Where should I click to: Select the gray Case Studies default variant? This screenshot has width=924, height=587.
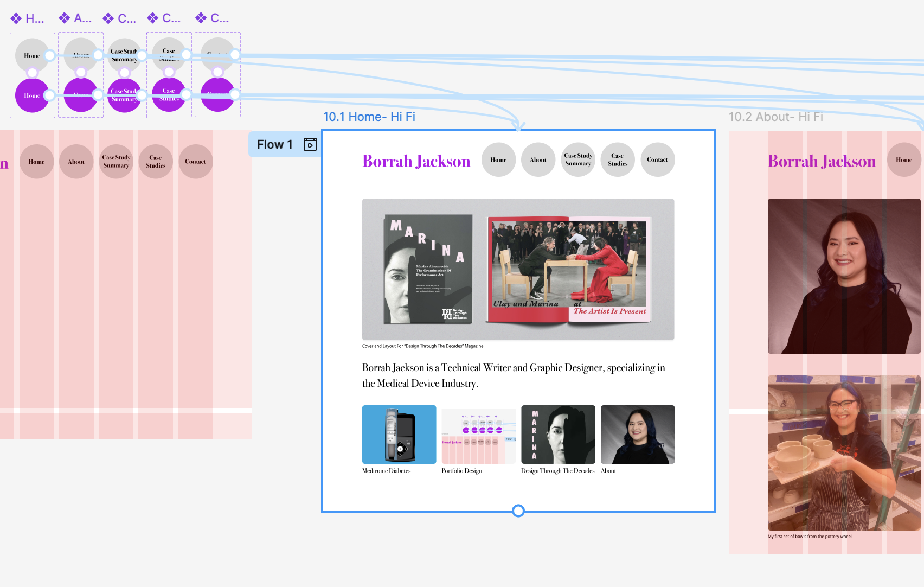[x=169, y=55]
